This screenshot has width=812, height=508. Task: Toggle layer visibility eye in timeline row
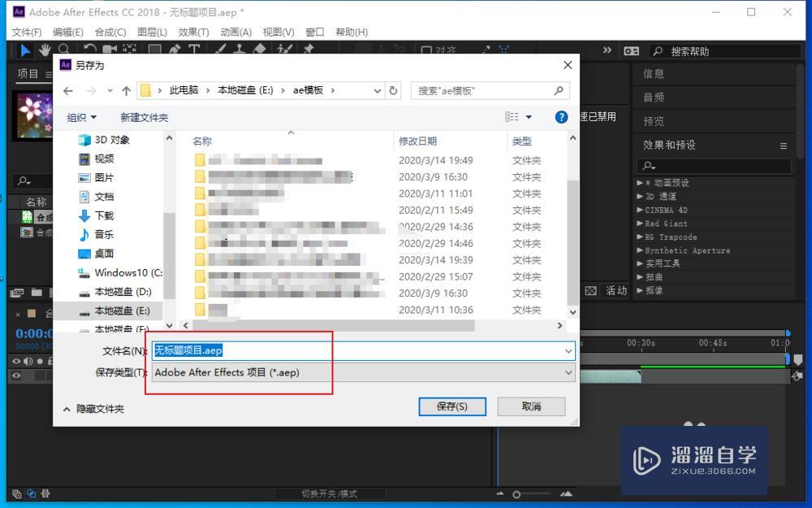16,376
